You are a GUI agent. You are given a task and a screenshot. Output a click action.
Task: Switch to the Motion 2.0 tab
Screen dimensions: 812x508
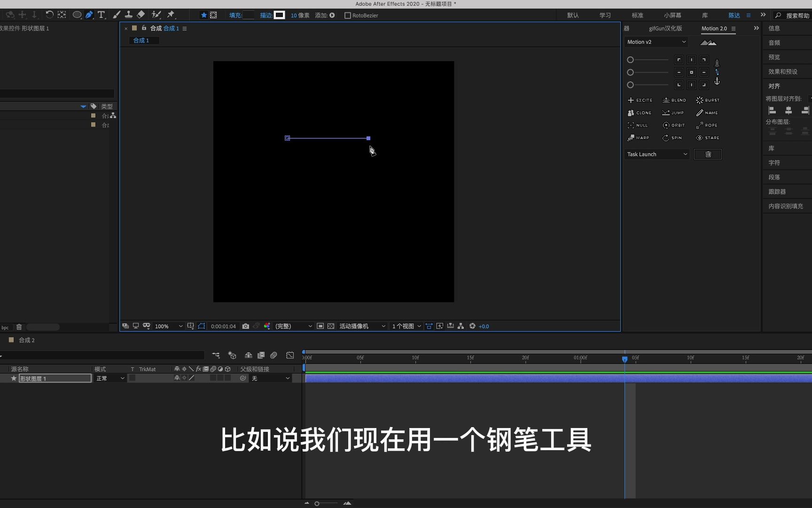point(713,28)
